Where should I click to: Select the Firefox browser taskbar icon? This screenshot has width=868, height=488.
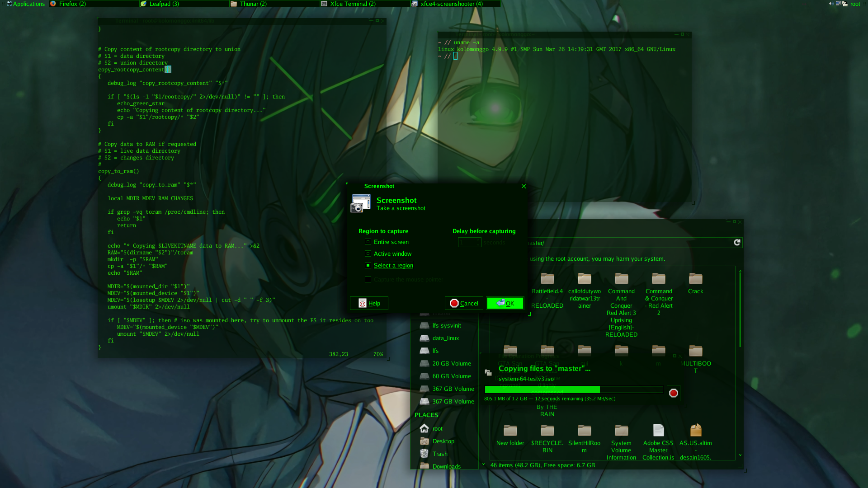point(53,4)
